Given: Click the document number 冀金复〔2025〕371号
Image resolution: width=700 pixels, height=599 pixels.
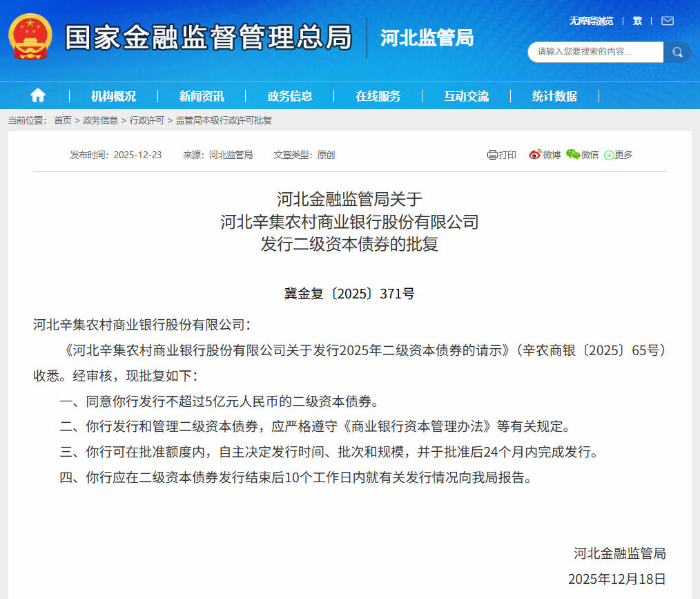Looking at the screenshot, I should click(349, 294).
